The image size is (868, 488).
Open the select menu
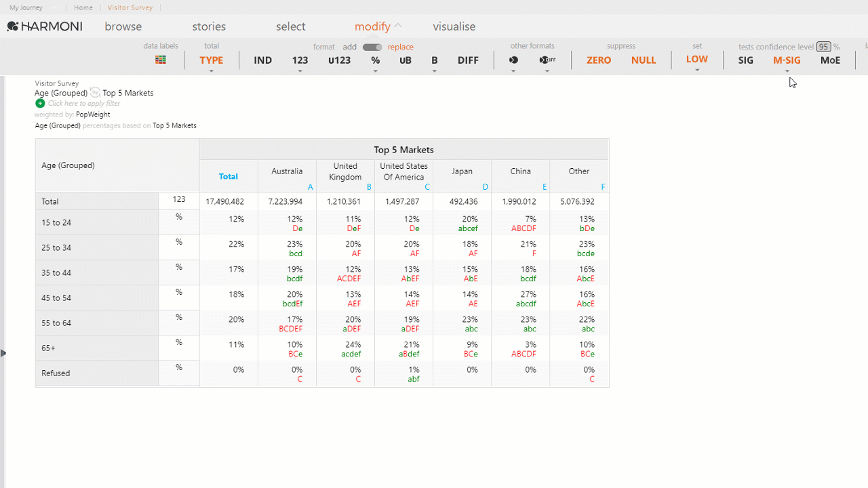[x=291, y=26]
